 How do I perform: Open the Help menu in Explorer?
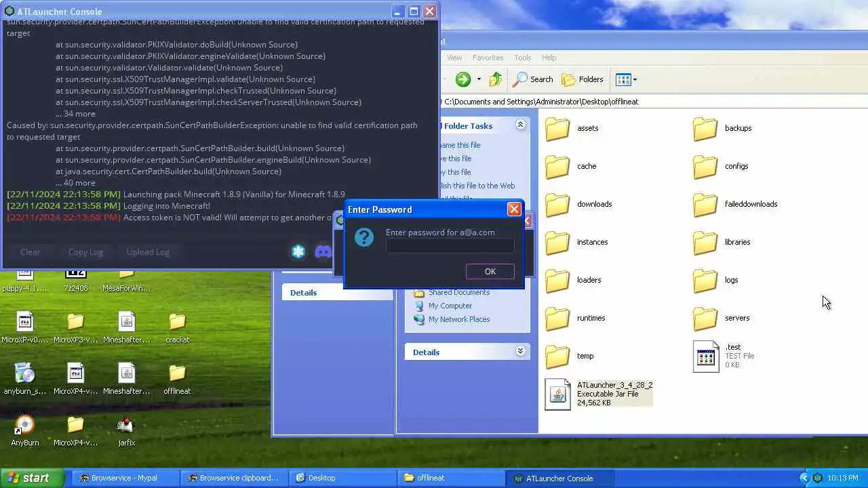pyautogui.click(x=549, y=58)
